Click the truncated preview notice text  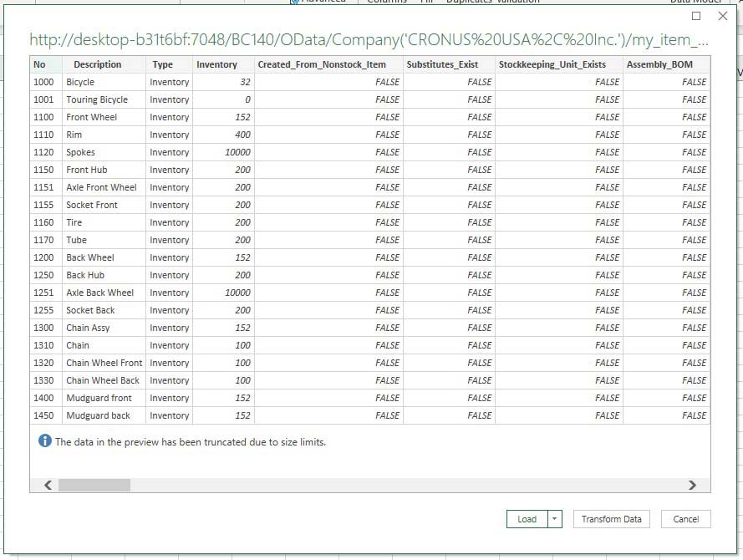point(191,441)
